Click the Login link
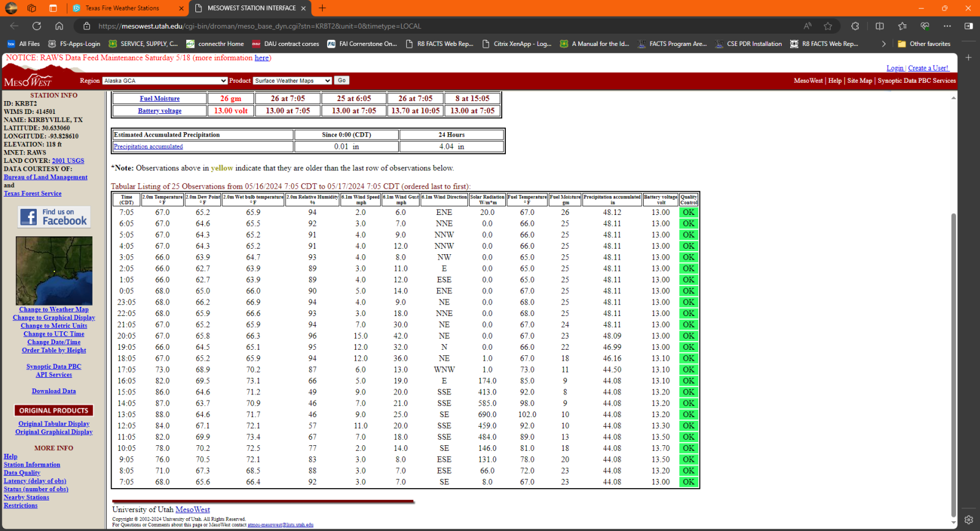The image size is (980, 531). tap(895, 68)
